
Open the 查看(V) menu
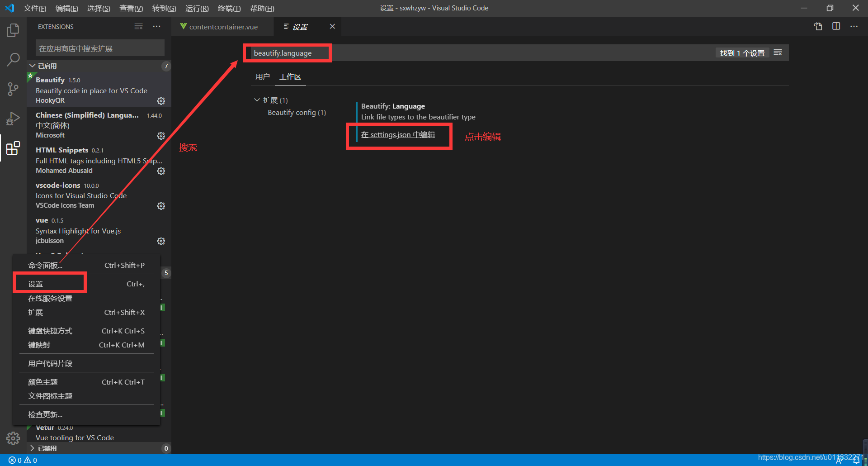pyautogui.click(x=131, y=8)
